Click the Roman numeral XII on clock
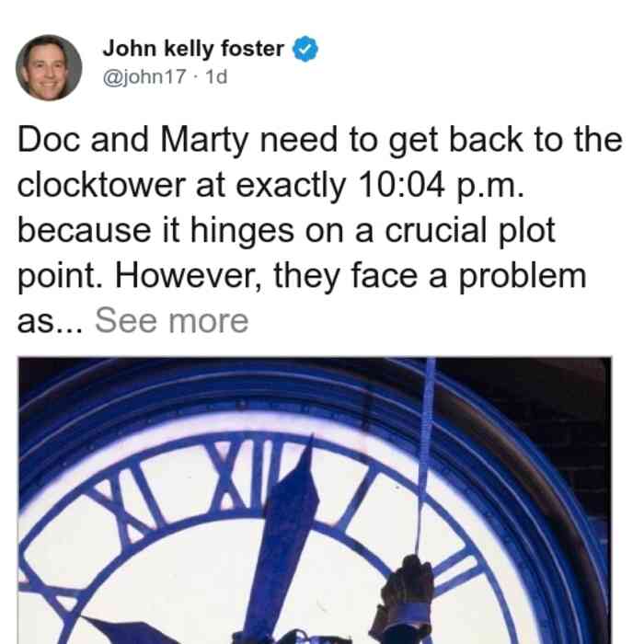The height and width of the screenshot is (644, 644). click(247, 474)
